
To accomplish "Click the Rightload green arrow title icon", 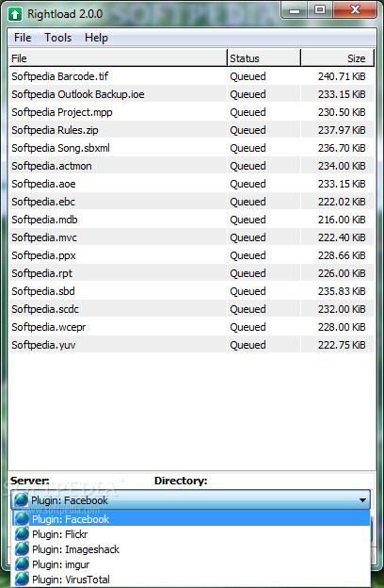I will [15, 14].
